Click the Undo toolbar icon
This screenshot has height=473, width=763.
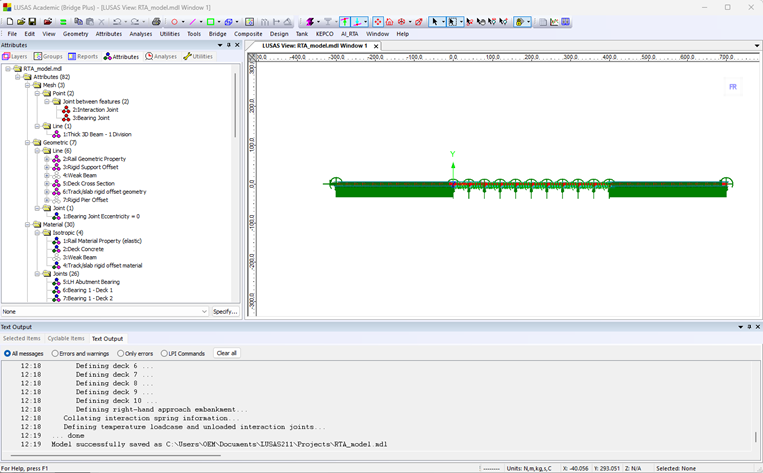click(x=117, y=21)
